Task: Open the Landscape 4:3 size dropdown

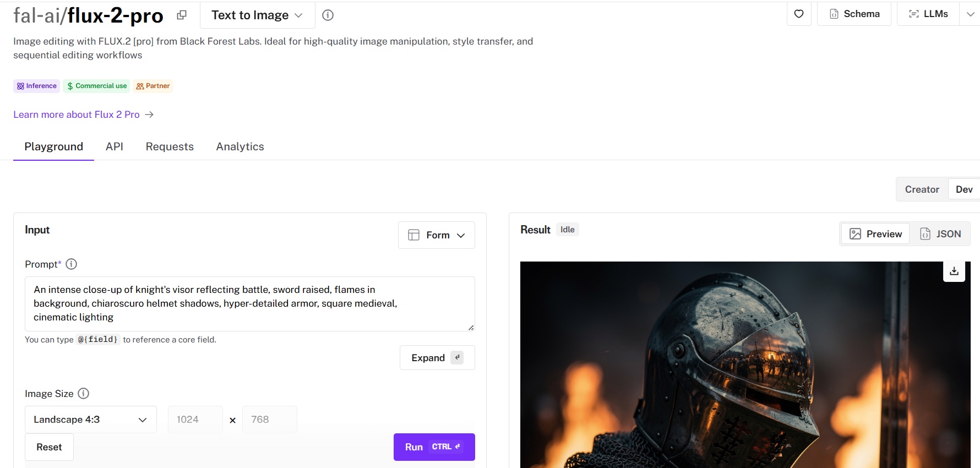Action: 90,420
